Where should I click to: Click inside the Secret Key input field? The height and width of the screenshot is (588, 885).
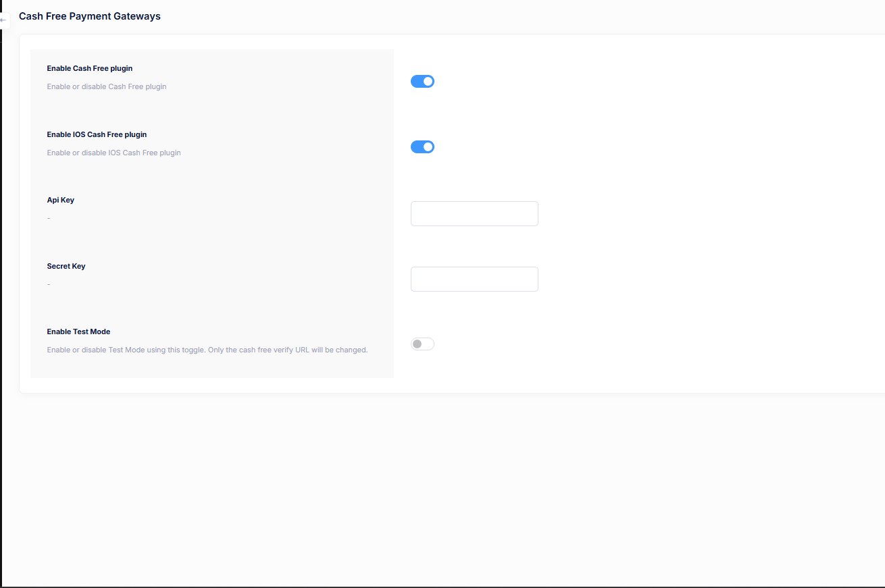(474, 279)
